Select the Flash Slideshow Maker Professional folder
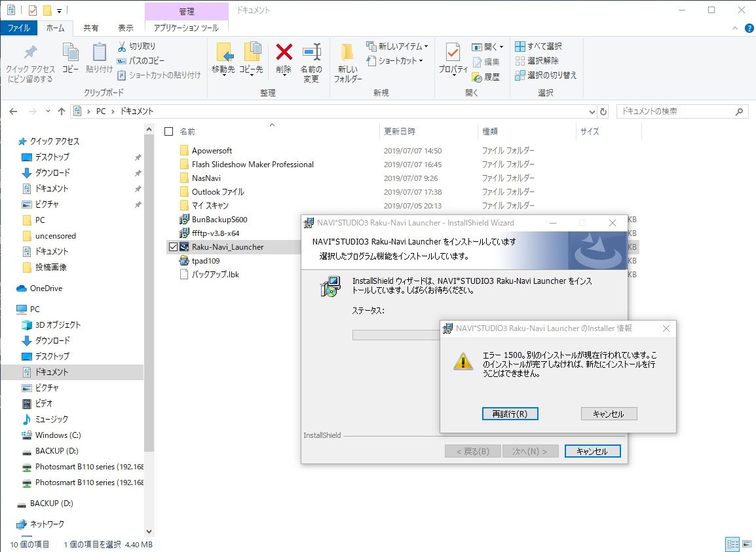 (246, 165)
